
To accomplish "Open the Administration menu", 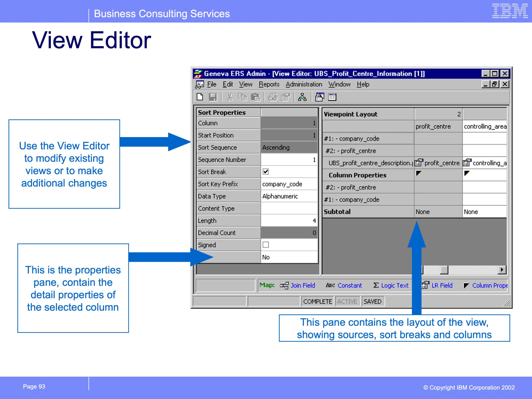I will 304,84.
